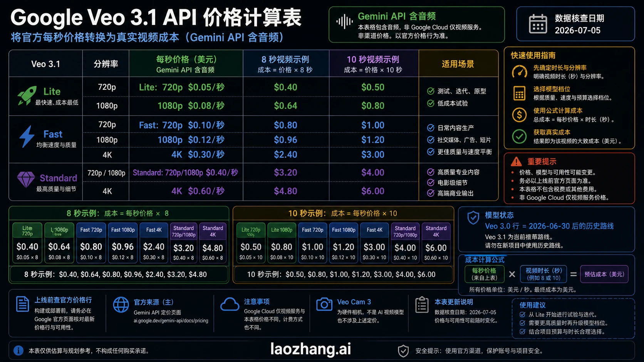Click the date 2026-07-05 in header

coord(577,30)
